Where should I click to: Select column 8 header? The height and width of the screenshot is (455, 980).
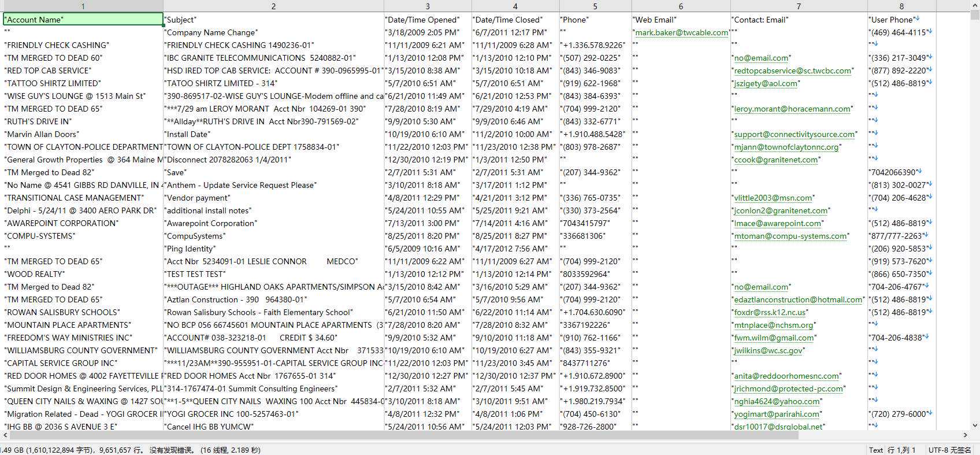tap(901, 6)
